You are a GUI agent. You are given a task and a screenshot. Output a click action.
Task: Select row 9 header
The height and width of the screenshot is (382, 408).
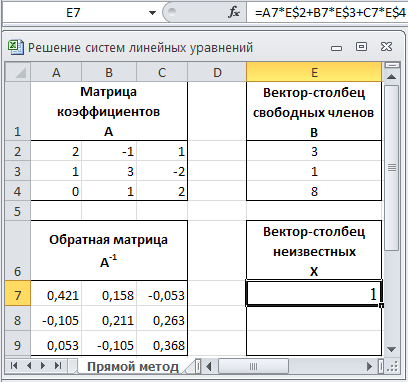click(x=18, y=344)
